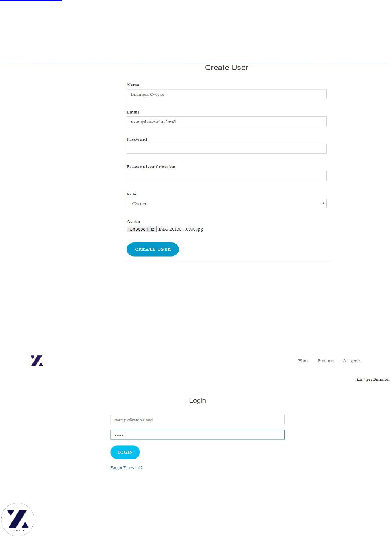Click the selected avatar file name IMG-20180...0000.jpg
392x536 pixels.
tap(181, 229)
